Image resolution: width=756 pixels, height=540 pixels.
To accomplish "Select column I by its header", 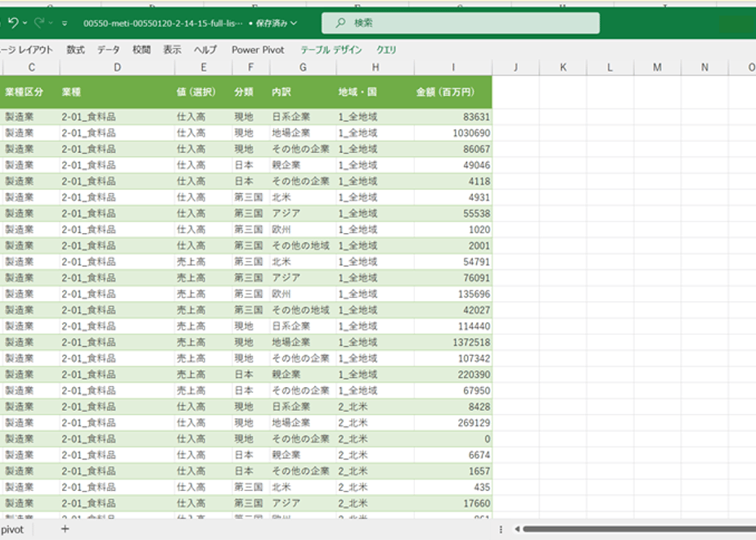I will click(x=453, y=67).
